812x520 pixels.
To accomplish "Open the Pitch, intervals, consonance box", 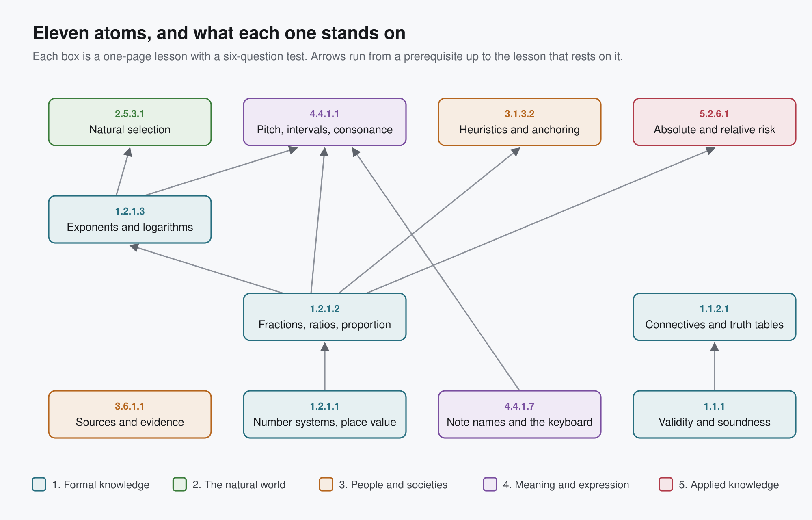I will 325,122.
